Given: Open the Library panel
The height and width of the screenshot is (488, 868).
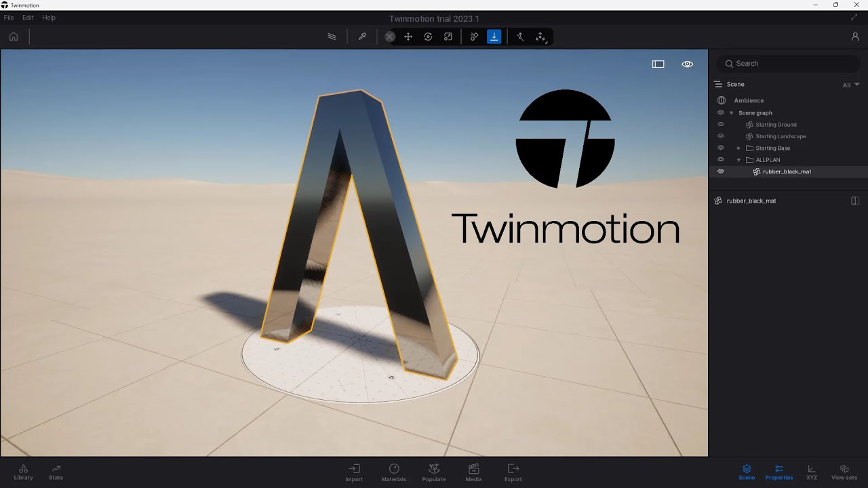Looking at the screenshot, I should tap(23, 472).
